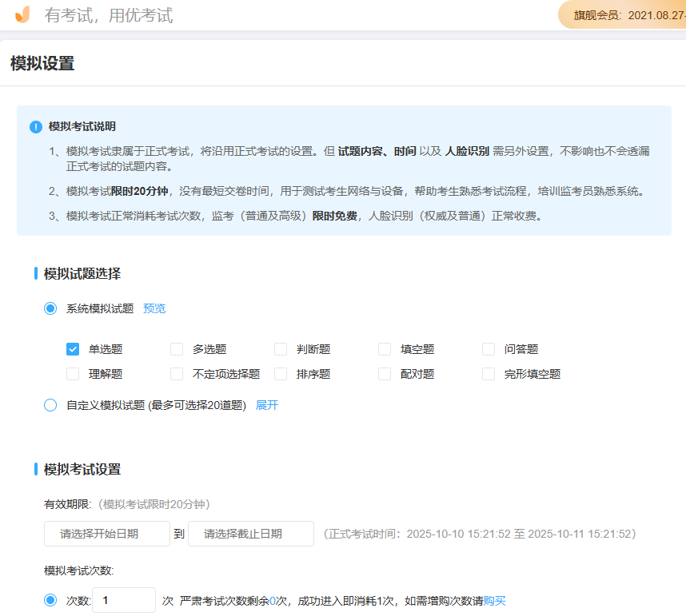Screen dimensions: 686x616
Task: Check the 判断题 question type
Action: (281, 348)
